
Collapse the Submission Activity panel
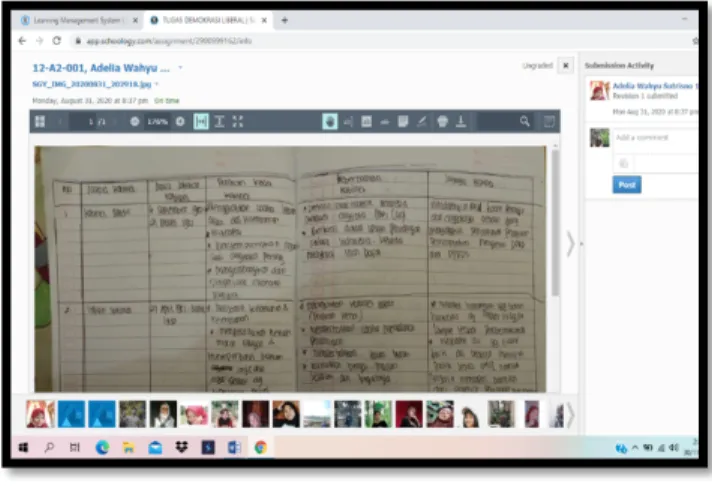[581, 244]
